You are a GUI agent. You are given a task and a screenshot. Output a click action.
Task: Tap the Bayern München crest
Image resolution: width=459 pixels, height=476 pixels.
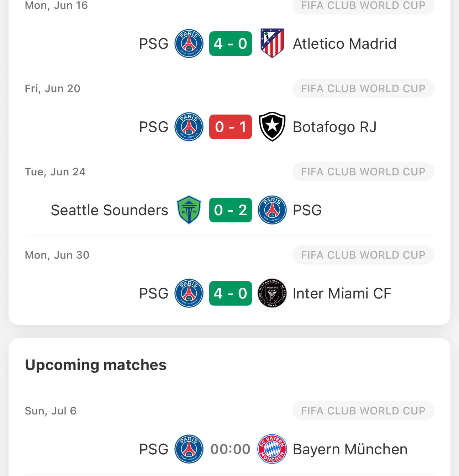[272, 449]
